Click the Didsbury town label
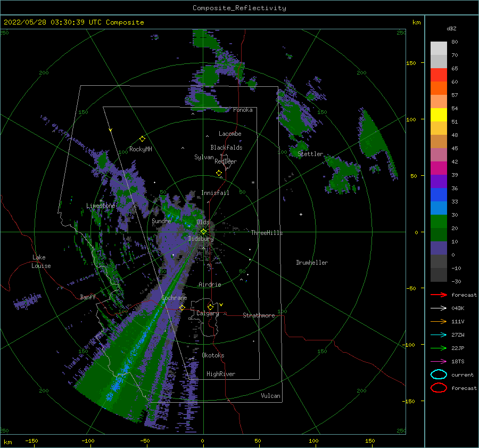The image size is (479, 448). pos(201,239)
